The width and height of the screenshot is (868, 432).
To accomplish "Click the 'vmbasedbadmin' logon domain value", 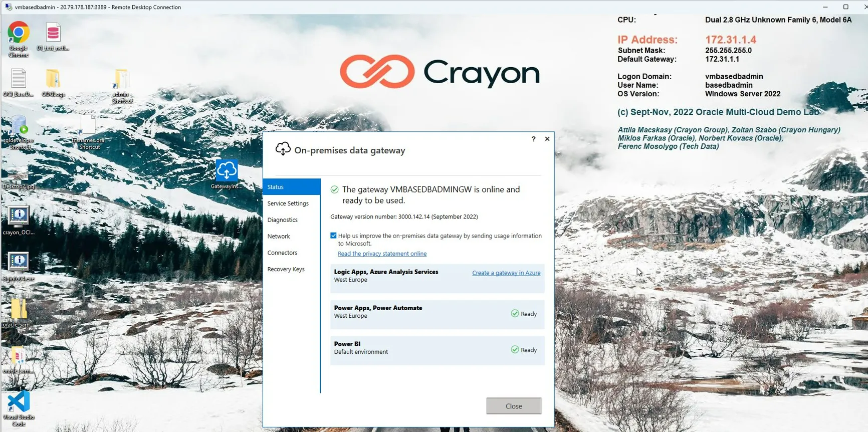I will coord(734,77).
